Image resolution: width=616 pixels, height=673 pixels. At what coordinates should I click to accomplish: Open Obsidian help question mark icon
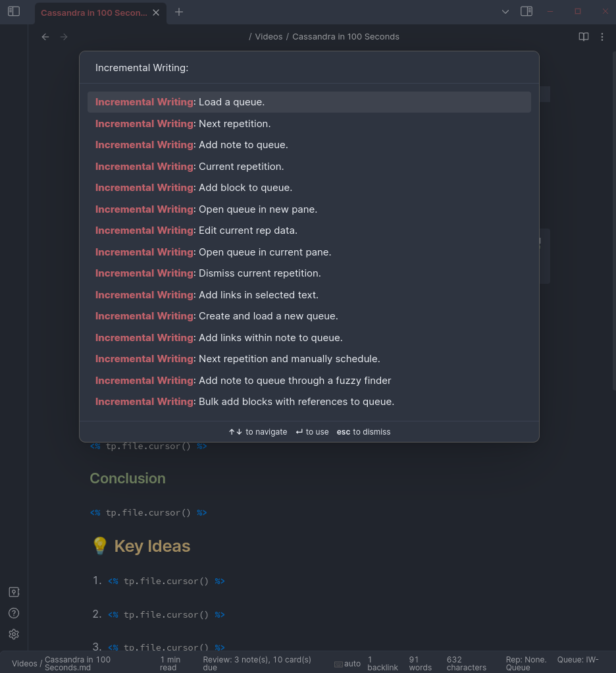(14, 612)
